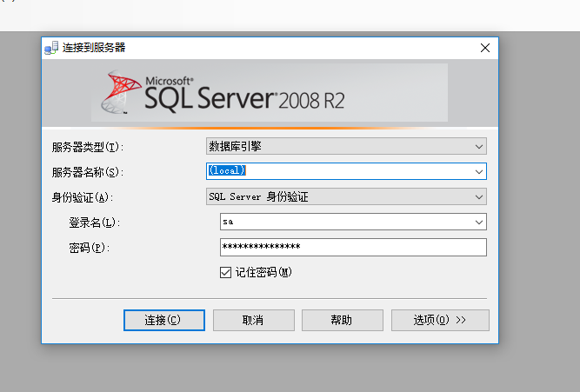Click the 服务器类型(T) label
Image resolution: width=580 pixels, height=392 pixels.
click(x=87, y=147)
